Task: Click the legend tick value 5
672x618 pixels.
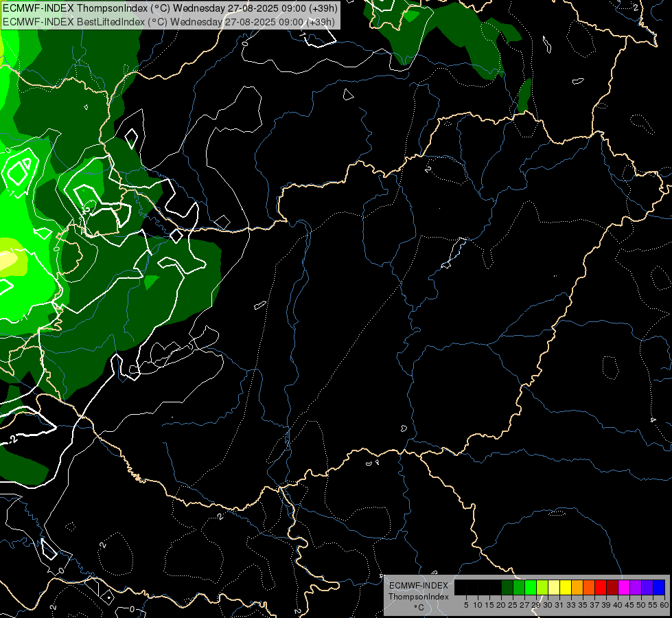Action: coord(466,605)
